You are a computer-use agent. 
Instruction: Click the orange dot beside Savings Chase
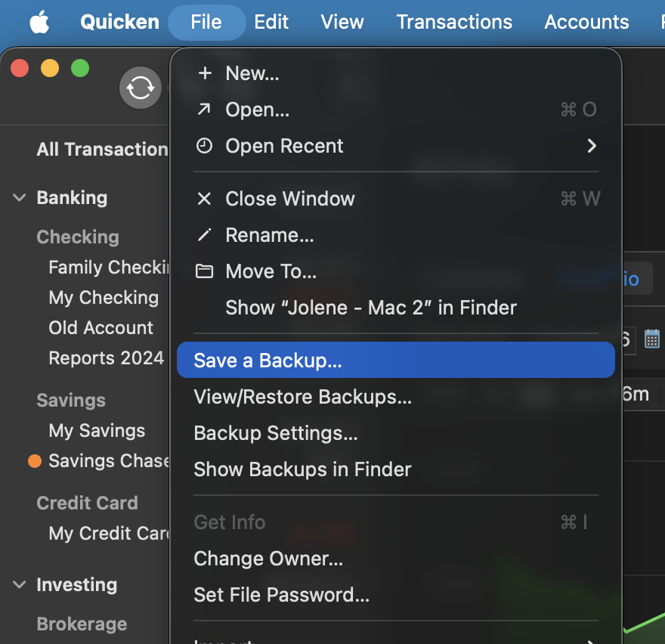point(35,461)
